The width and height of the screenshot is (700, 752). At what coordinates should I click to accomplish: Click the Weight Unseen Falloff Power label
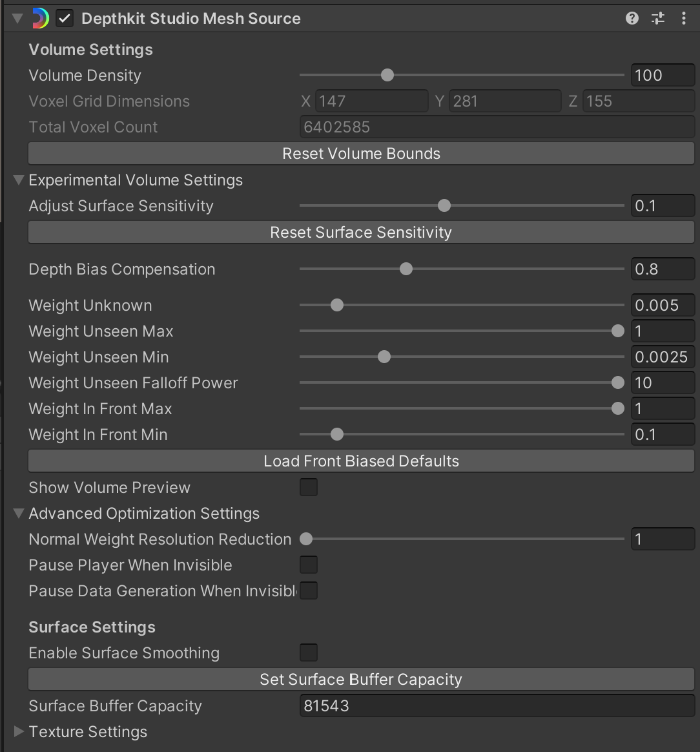coord(133,382)
